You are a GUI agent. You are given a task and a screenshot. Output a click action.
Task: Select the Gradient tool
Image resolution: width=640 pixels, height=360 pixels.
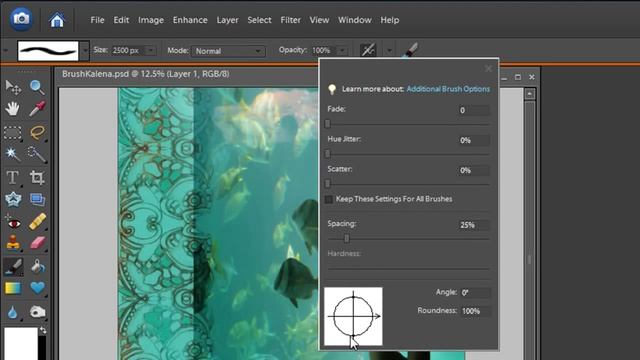pyautogui.click(x=13, y=288)
